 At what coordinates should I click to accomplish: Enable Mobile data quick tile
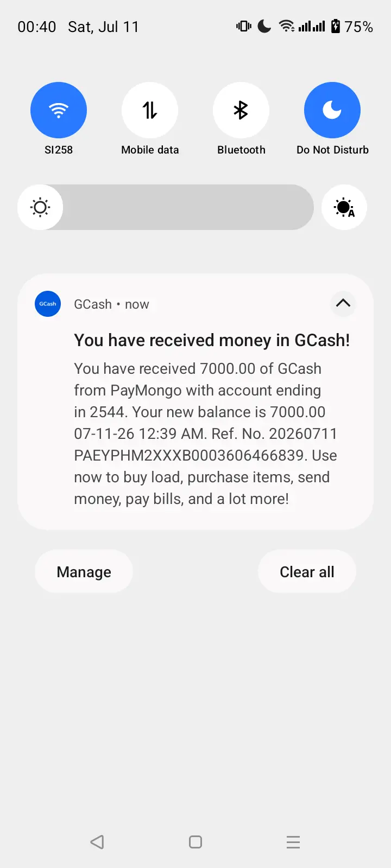(x=150, y=110)
